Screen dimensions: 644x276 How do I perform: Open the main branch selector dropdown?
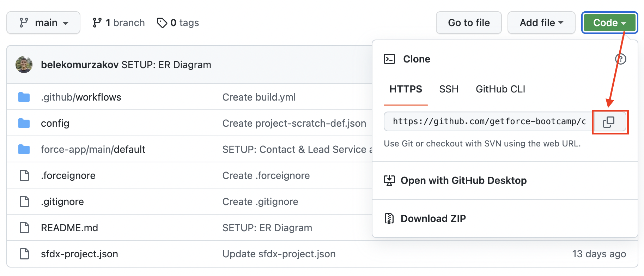(43, 23)
